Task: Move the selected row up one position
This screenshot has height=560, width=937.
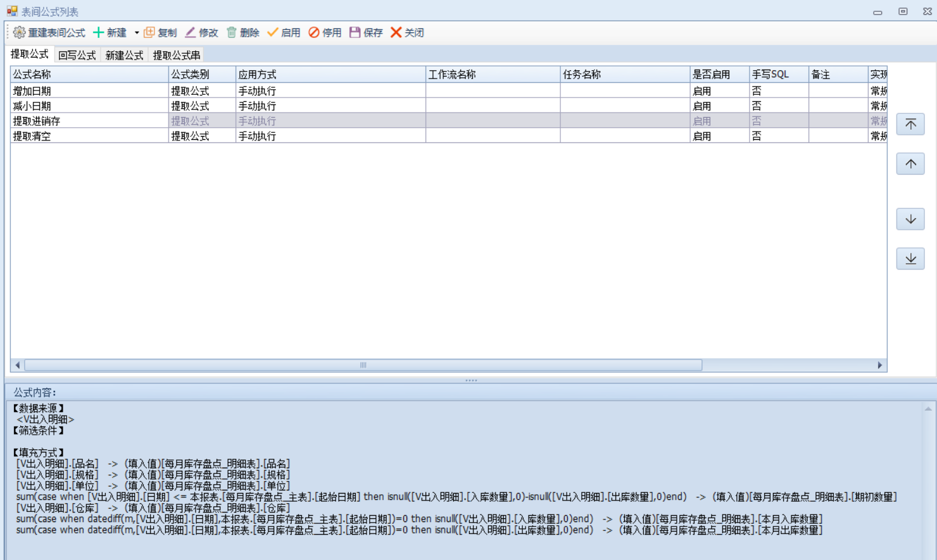Action: click(x=910, y=164)
